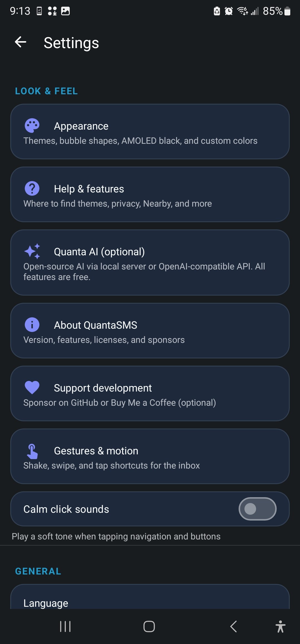The image size is (300, 644).
Task: Tap the About QuantaSMS info icon
Action: click(x=32, y=325)
